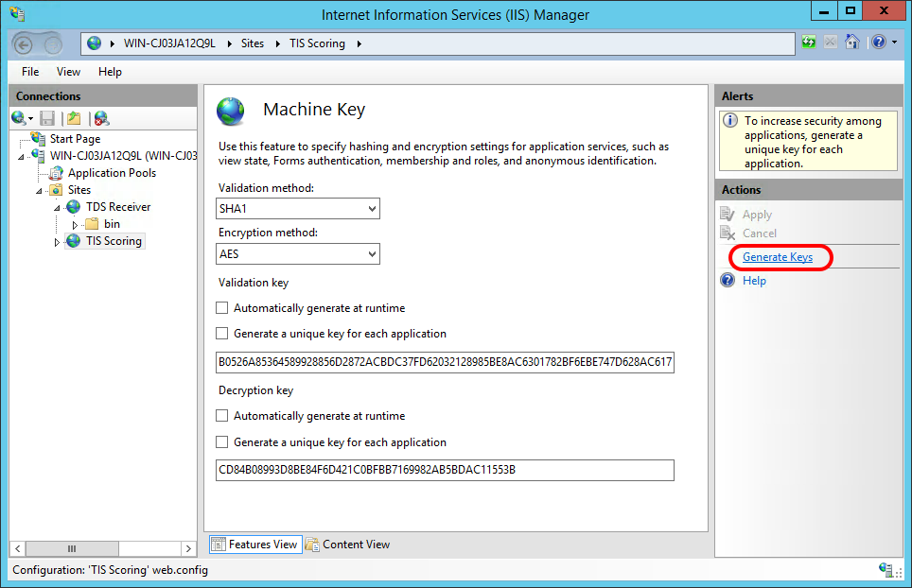Click the Machine Key globe icon
This screenshot has width=912, height=588.
[231, 111]
